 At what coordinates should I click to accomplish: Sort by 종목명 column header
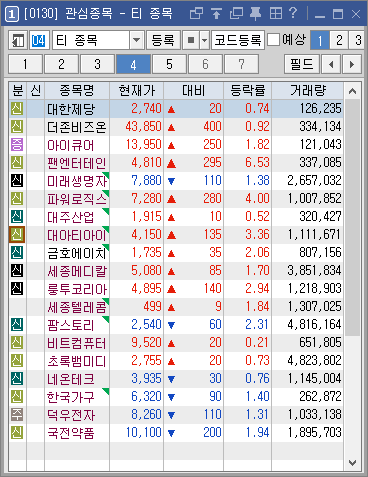[x=77, y=91]
